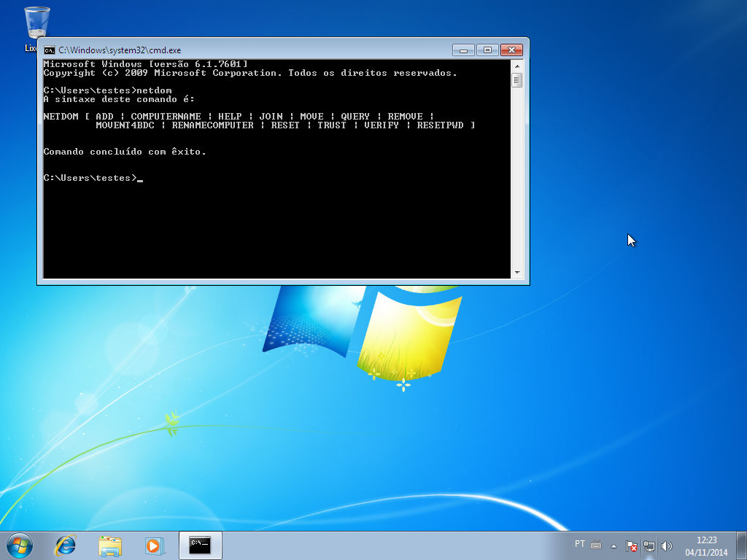Screen dimensions: 747x560
Task: Open Windows Explorer from the taskbar
Action: 110,545
